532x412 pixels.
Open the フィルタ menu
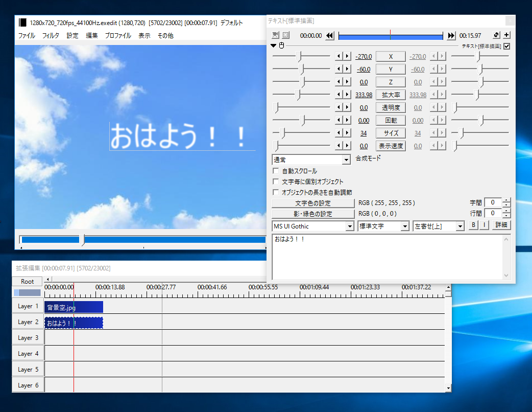point(51,35)
